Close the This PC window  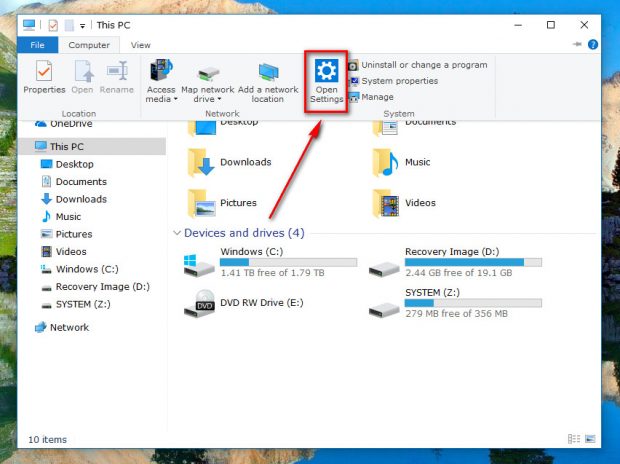coord(584,25)
